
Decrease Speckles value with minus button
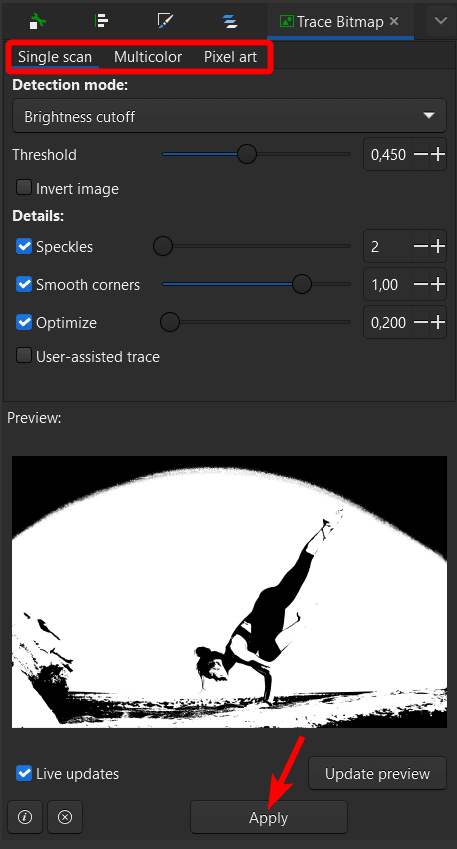point(421,246)
